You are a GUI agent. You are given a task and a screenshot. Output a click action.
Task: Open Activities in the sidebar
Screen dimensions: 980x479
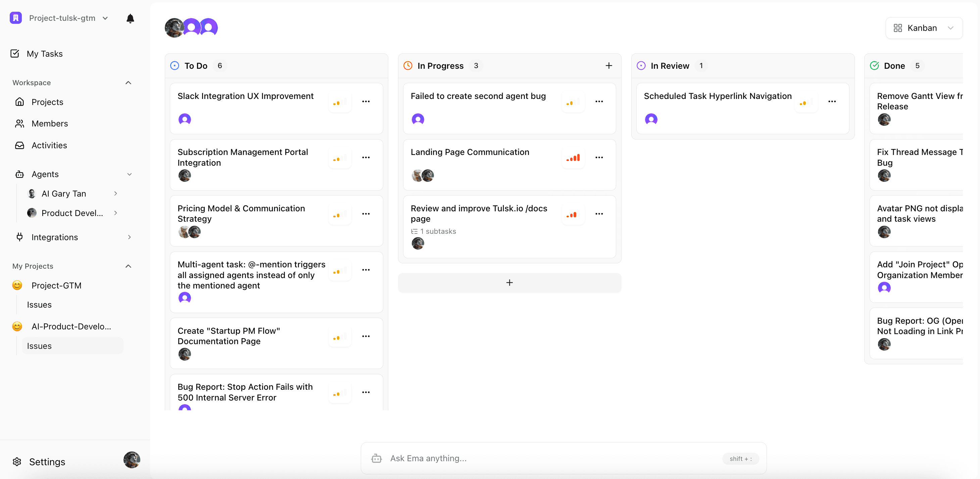[49, 145]
